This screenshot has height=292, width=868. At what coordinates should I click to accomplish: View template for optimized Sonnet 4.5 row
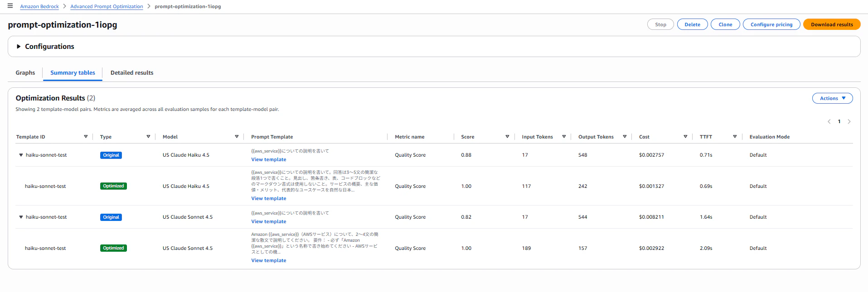click(x=269, y=261)
